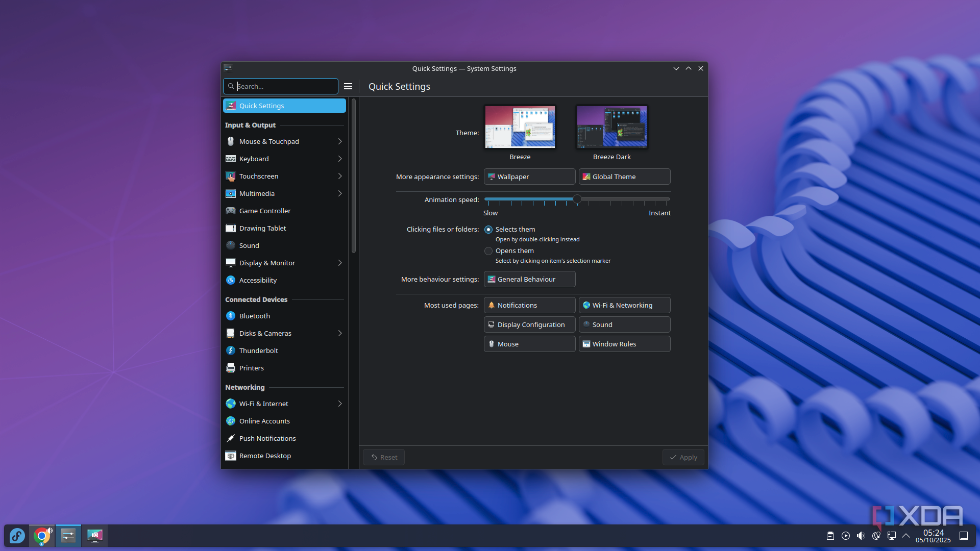
Task: Open the General Behaviour button
Action: 529,279
